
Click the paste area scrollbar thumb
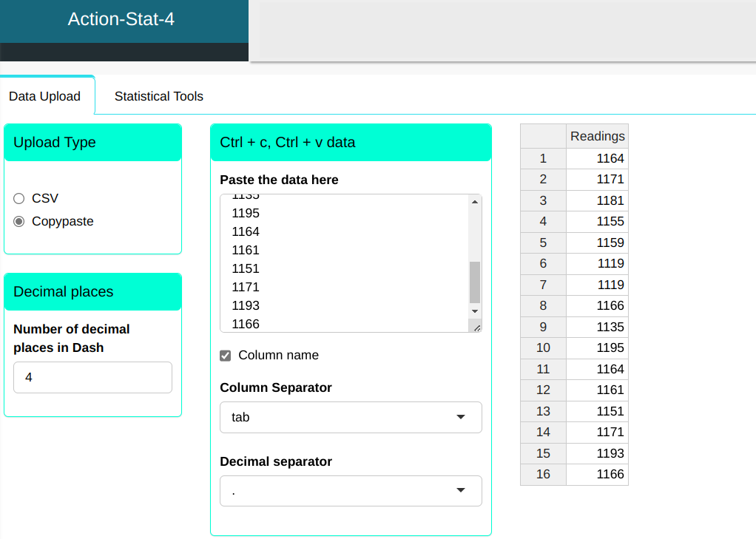(x=475, y=282)
